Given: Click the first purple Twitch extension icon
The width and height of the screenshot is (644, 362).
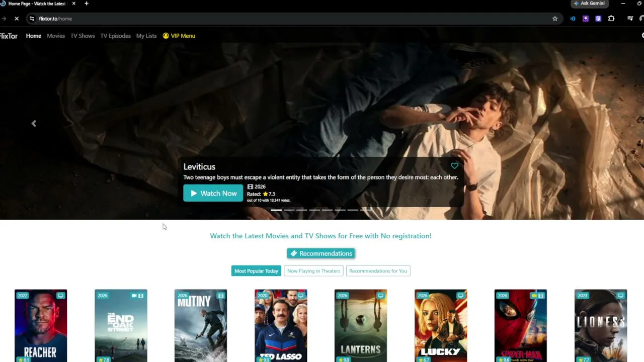Looking at the screenshot, I should pos(586,19).
